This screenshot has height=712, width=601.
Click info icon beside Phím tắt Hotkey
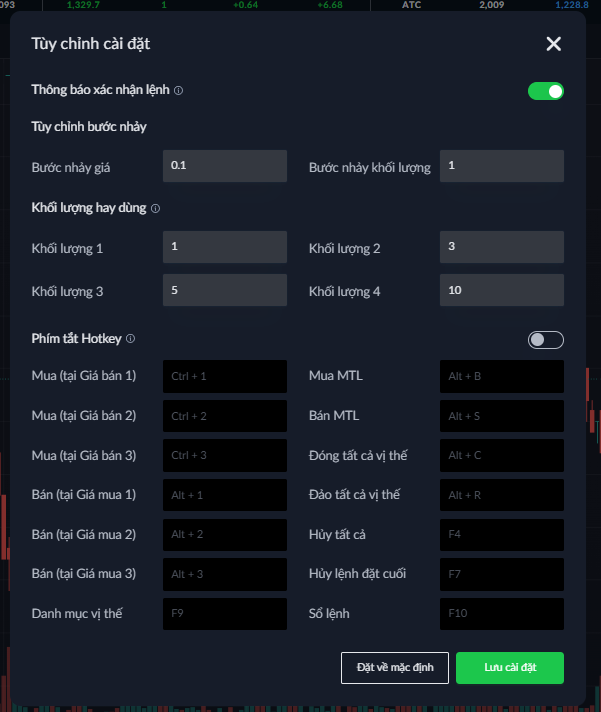point(131,339)
